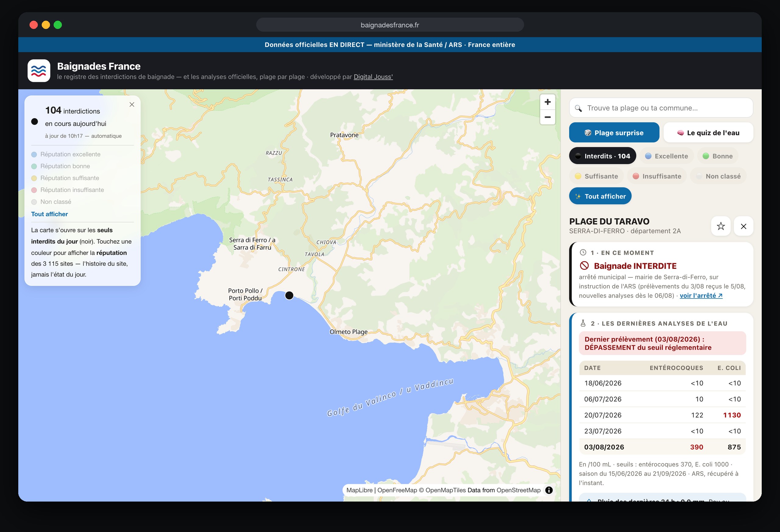
Task: Show Réputation excellente in the legend
Action: (66, 154)
